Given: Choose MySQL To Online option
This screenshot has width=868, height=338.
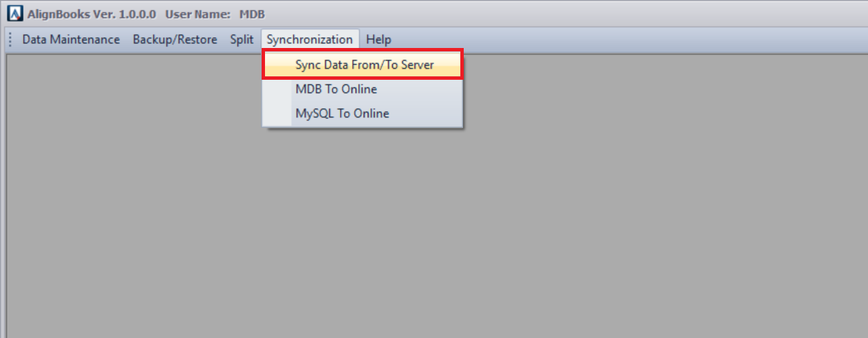Looking at the screenshot, I should 362,114.
